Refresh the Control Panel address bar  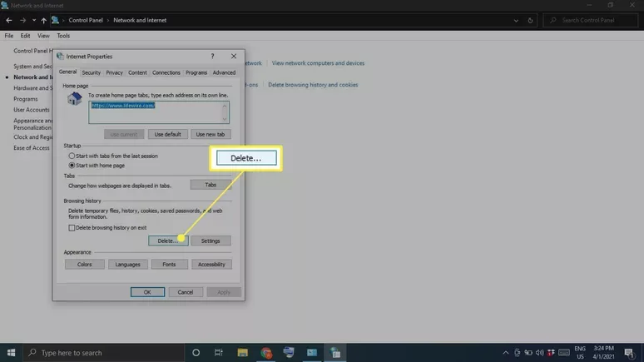click(530, 20)
